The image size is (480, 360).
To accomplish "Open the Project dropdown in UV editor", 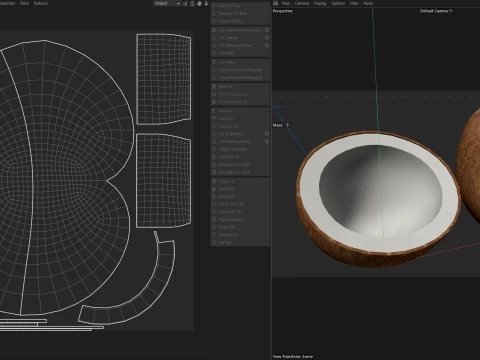I will [167, 3].
